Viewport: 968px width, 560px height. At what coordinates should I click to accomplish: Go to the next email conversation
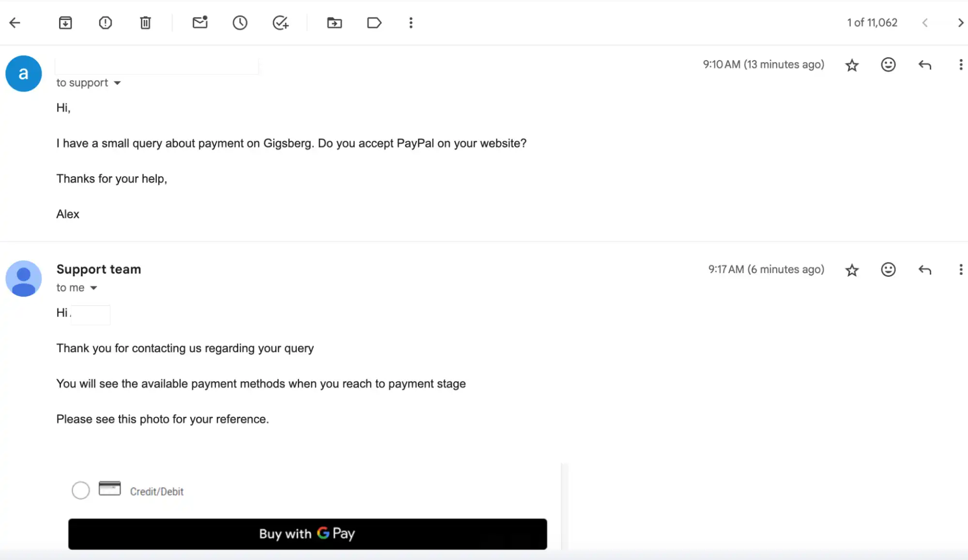[960, 23]
